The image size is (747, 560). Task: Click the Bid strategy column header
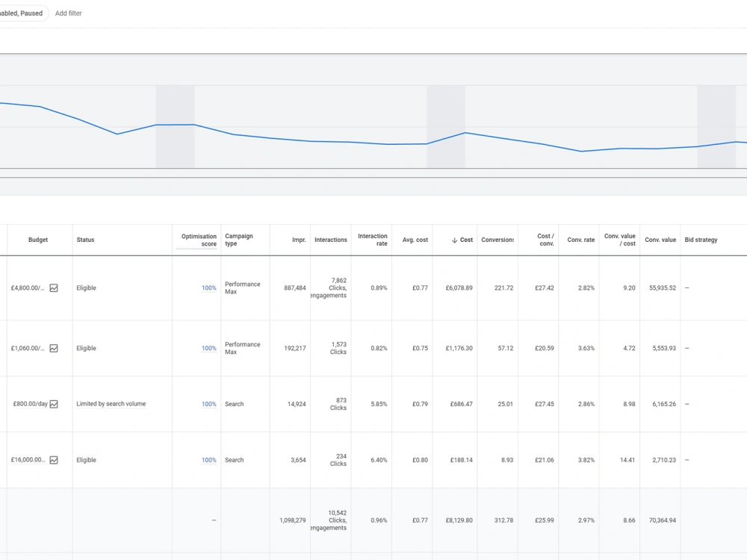click(701, 240)
